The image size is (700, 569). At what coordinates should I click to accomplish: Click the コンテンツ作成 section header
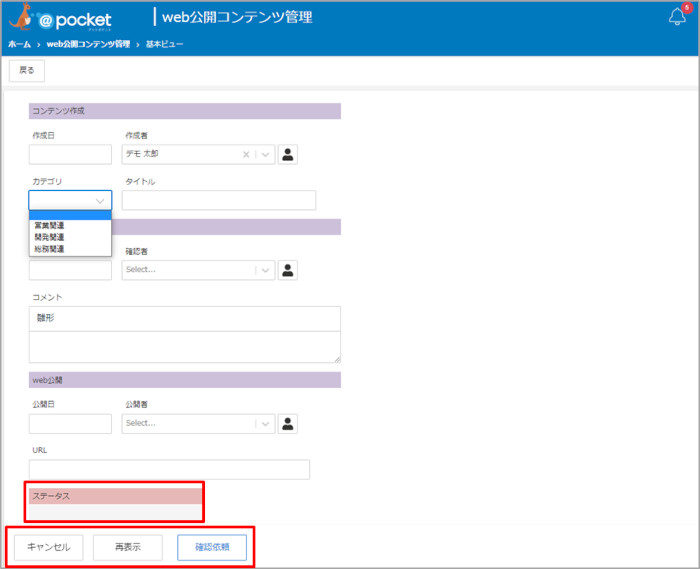[x=185, y=111]
